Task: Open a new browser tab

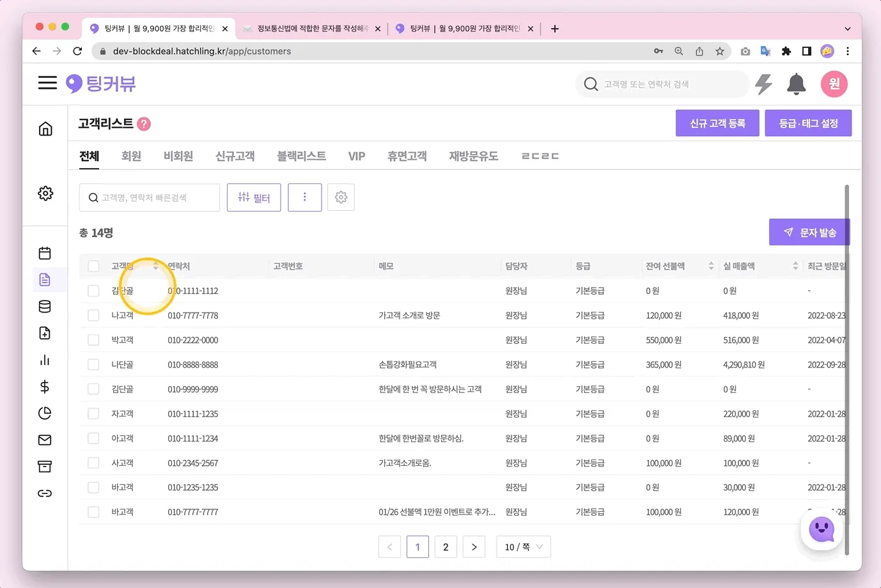Action: (554, 29)
